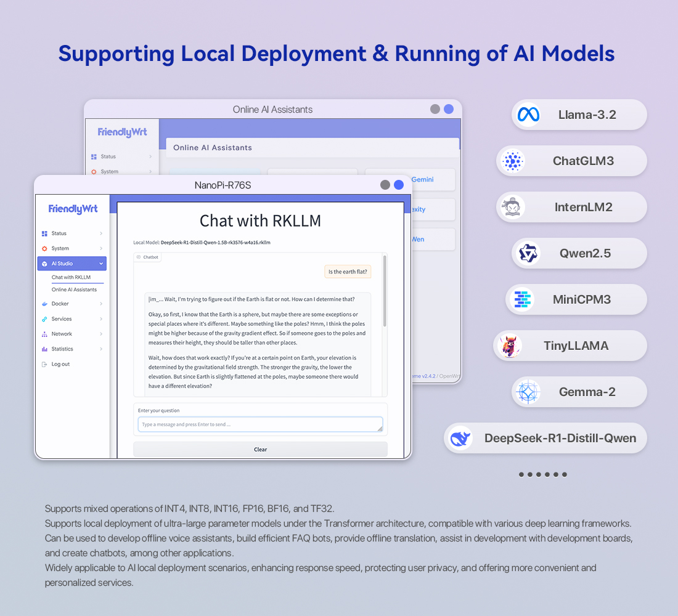
Task: Open Chat with RKLLM menu item
Action: click(71, 277)
